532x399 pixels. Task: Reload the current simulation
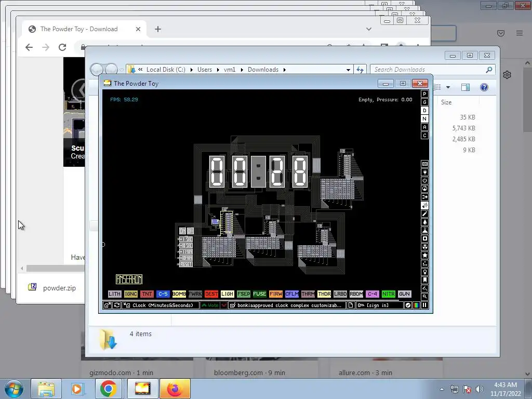(116, 305)
